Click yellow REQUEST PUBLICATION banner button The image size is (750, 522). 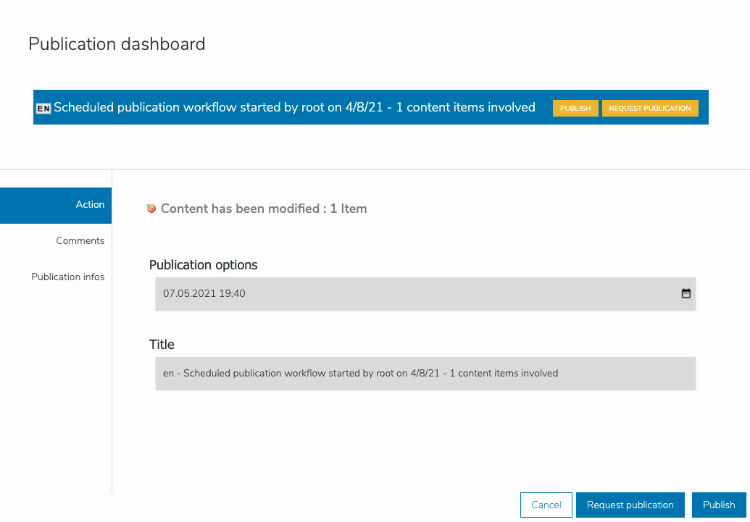click(x=650, y=108)
